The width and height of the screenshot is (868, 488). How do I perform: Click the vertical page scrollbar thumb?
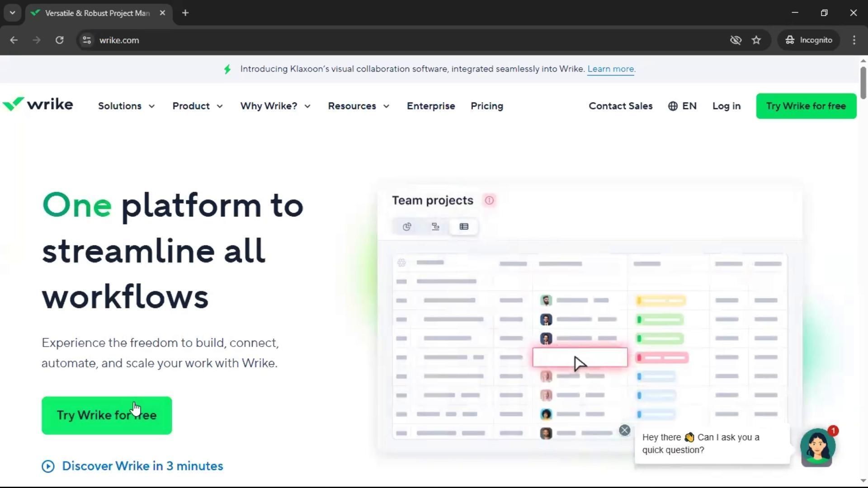pyautogui.click(x=863, y=82)
